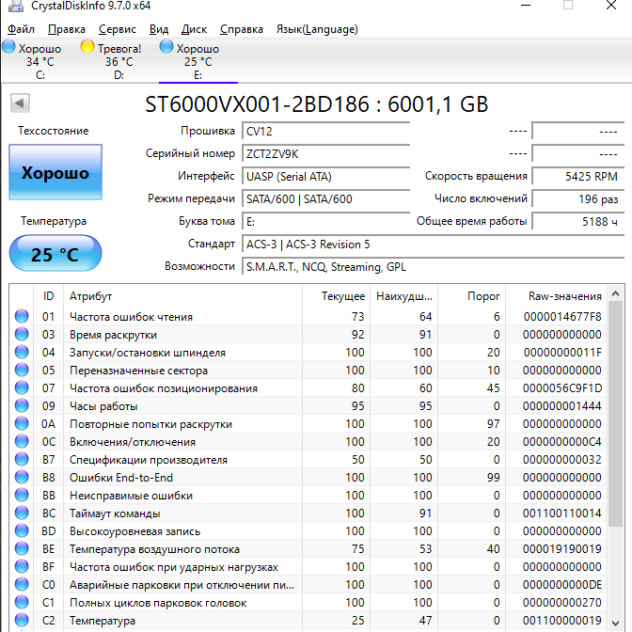Image resolution: width=632 pixels, height=632 pixels.
Task: Click status icon for attribute BE airflow temperature
Action: (x=22, y=549)
